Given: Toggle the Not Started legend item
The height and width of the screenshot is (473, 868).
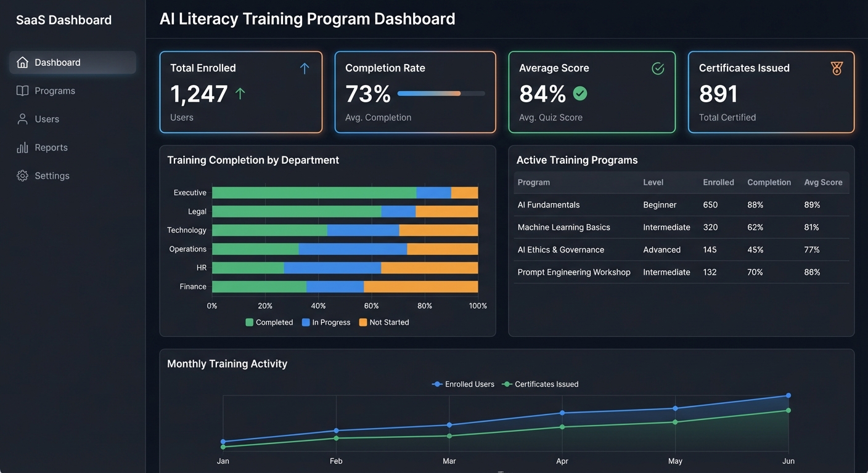Looking at the screenshot, I should coord(383,322).
